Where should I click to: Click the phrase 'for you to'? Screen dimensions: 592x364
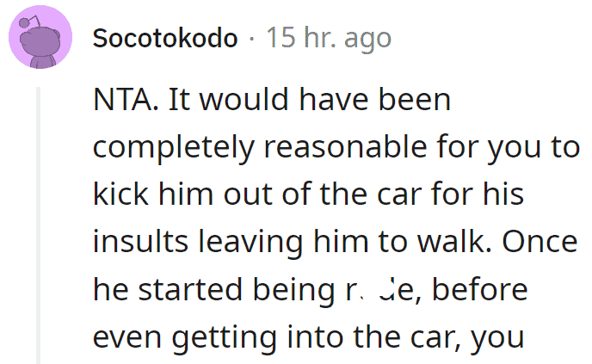click(509, 148)
